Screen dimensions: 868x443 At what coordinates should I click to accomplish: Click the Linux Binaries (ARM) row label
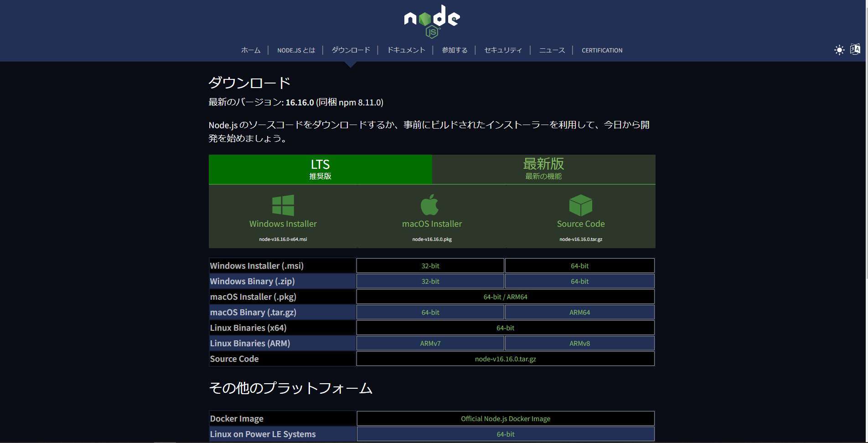[x=250, y=343]
